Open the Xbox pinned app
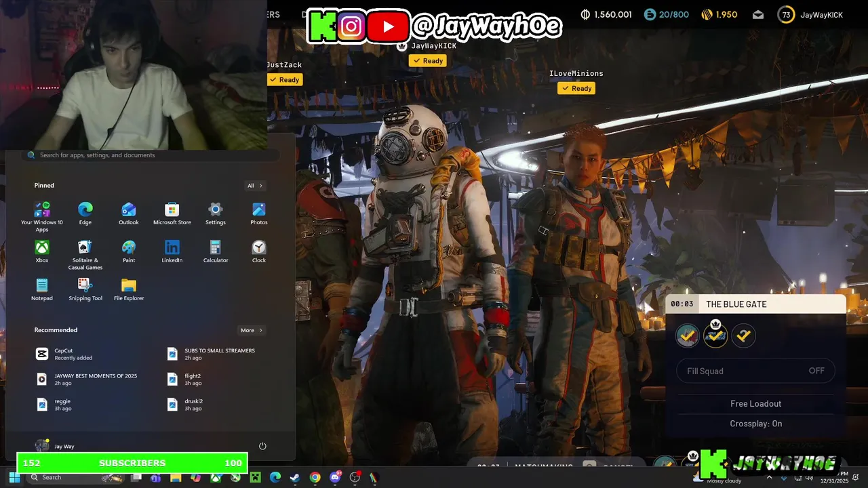868x488 pixels. coord(42,251)
